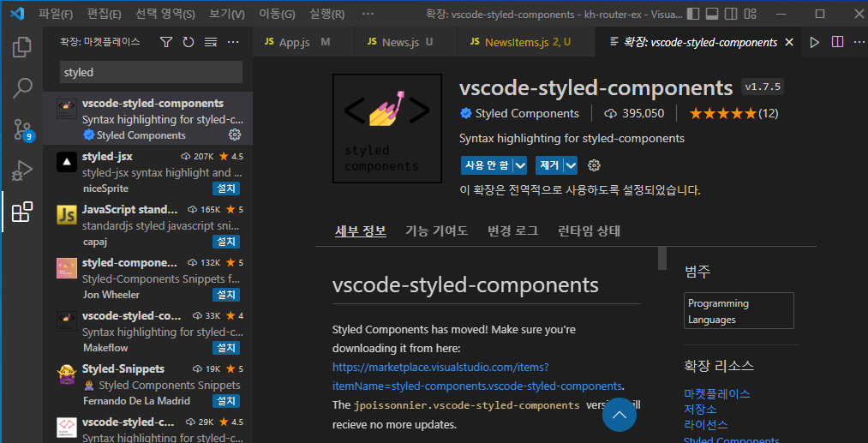The image size is (868, 443).
Task: Toggle primary sidebar layout icon
Action: 692,14
